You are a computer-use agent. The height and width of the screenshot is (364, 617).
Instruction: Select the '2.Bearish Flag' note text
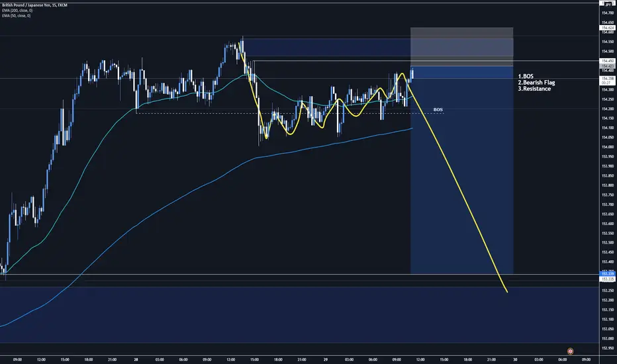point(536,83)
